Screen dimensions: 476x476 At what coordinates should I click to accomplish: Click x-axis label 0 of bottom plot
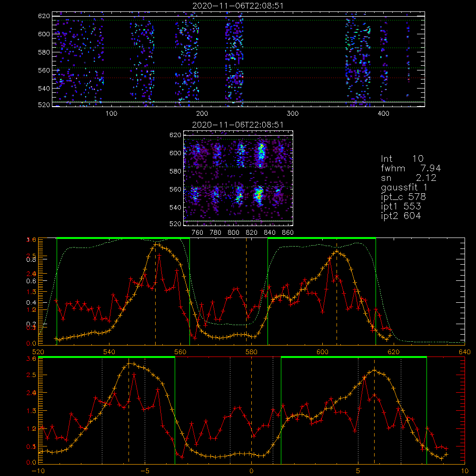click(x=251, y=471)
